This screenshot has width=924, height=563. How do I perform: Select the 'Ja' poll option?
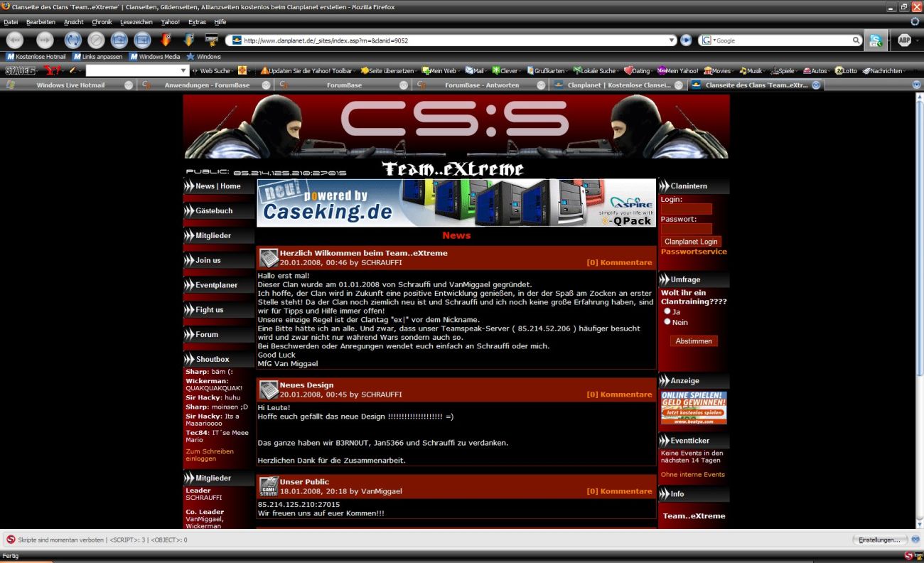point(667,311)
